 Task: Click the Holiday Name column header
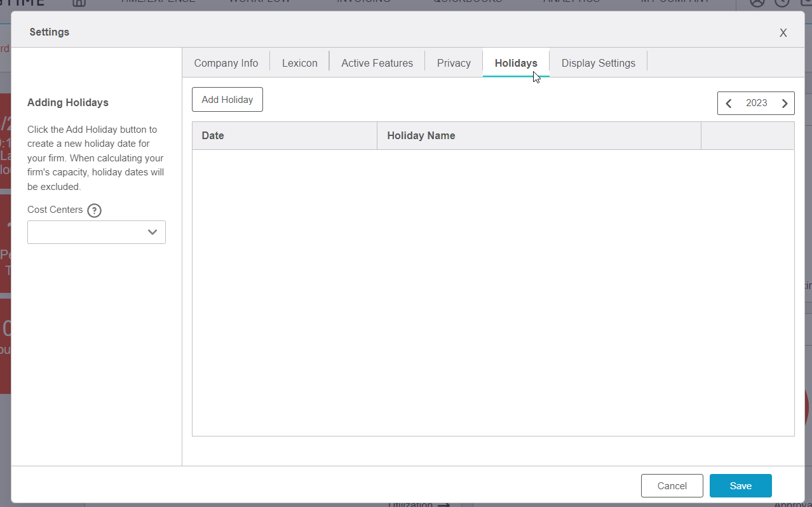[x=538, y=136]
